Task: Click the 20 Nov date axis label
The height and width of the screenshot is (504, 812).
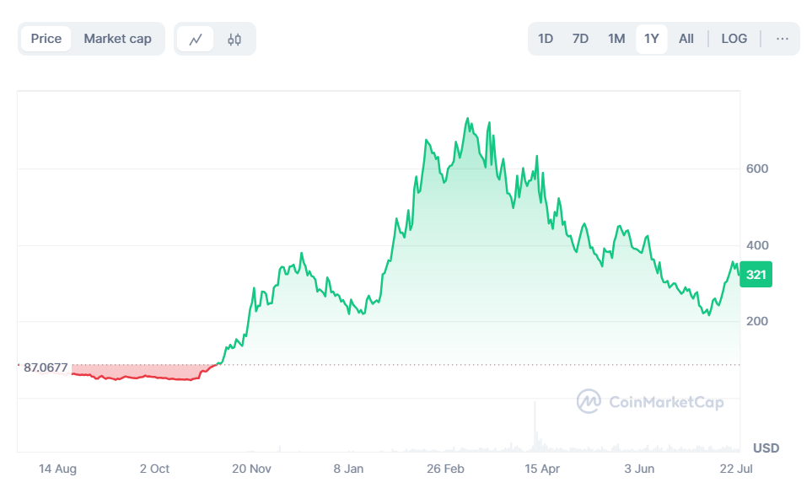Action: tap(251, 469)
